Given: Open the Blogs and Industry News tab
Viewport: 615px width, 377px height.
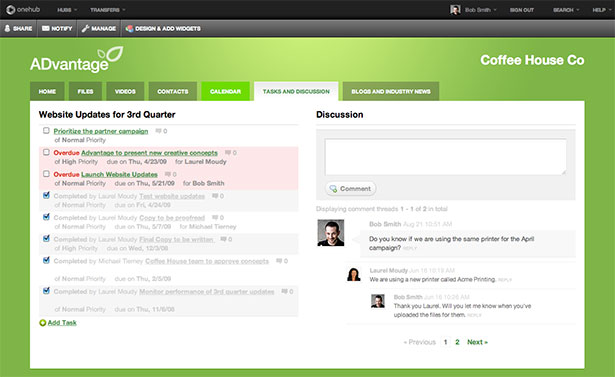Looking at the screenshot, I should click(x=391, y=91).
